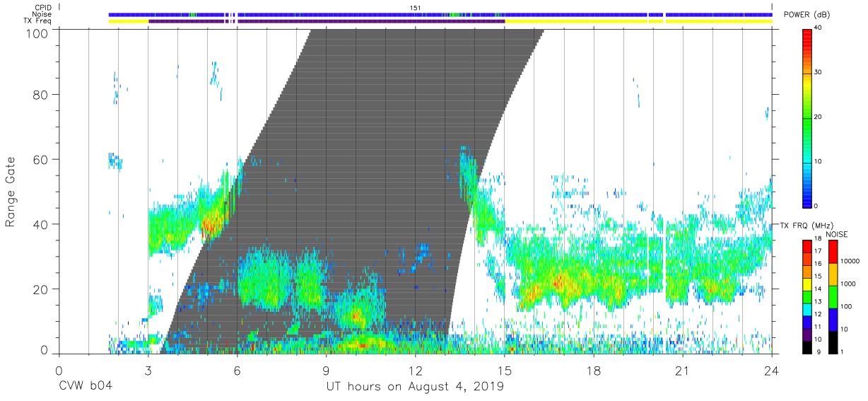The image size is (868, 401).
Task: Click the green middle of power colorbar
Action: (807, 117)
